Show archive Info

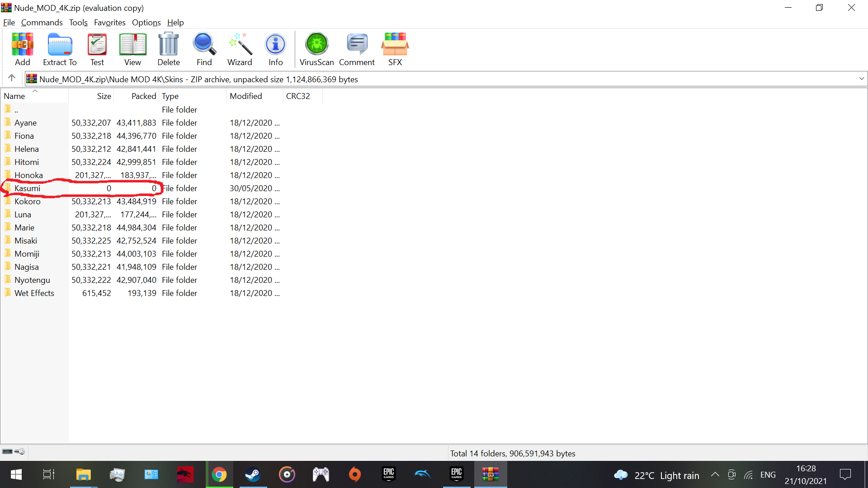coord(275,49)
